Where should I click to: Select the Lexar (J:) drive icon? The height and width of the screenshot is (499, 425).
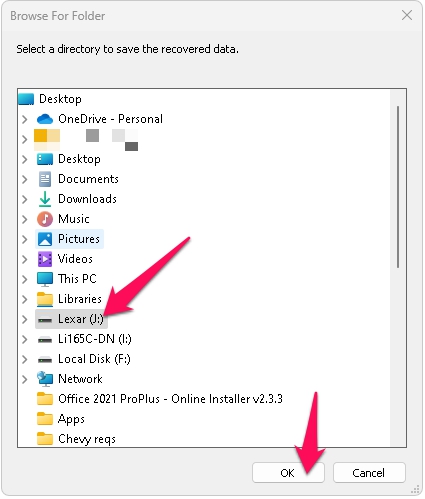(x=45, y=320)
